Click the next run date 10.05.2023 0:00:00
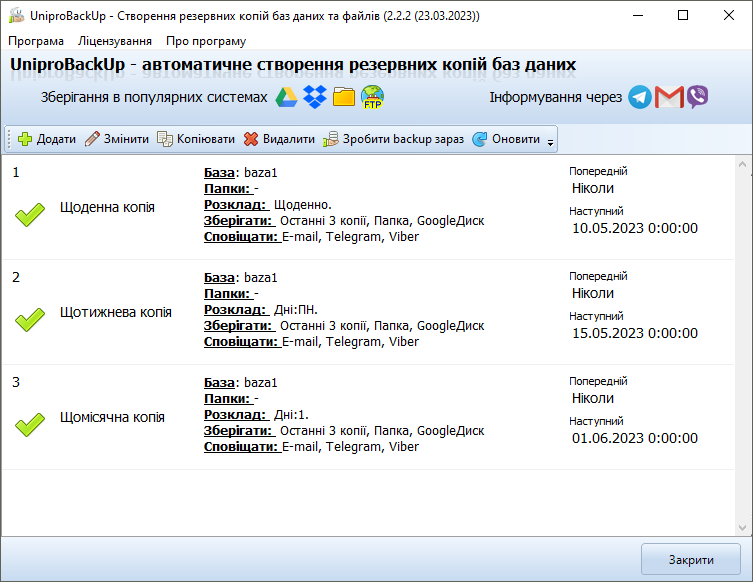The height and width of the screenshot is (582, 753). (x=634, y=228)
